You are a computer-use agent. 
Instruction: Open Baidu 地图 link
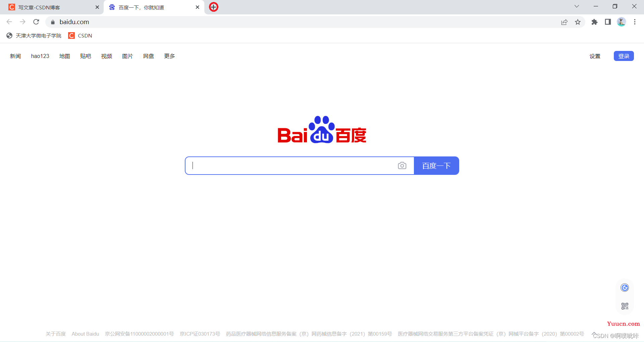pyautogui.click(x=65, y=56)
